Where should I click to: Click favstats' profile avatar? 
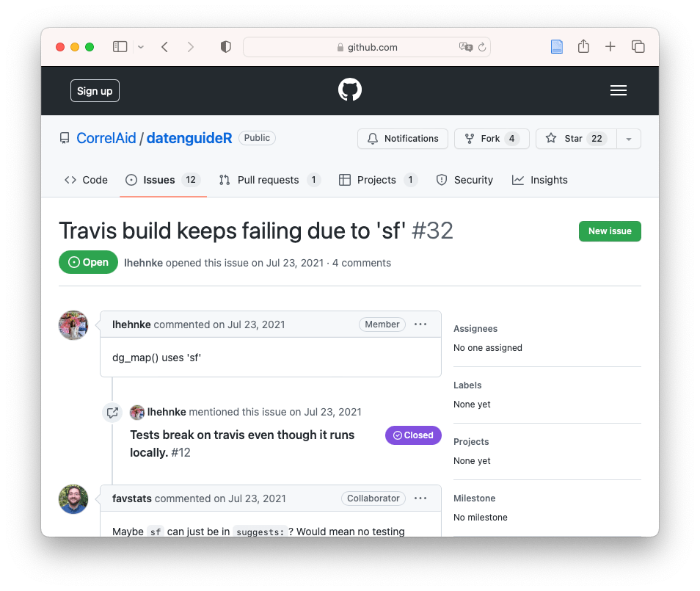click(x=73, y=499)
